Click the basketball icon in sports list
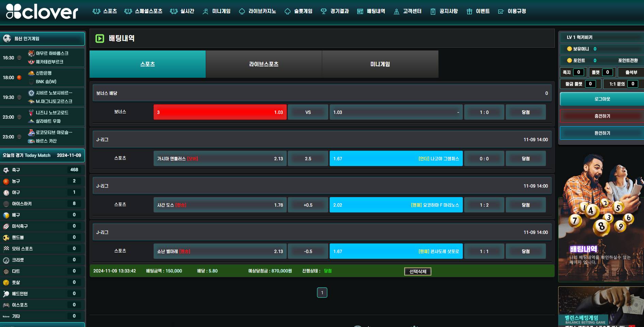Image resolution: width=644 pixels, height=327 pixels. pos(6,181)
